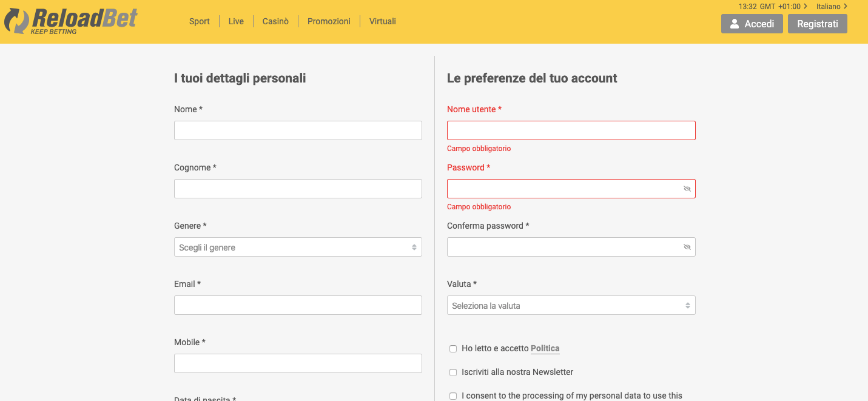Open the Italiano language selector
The image size is (868, 401).
pos(832,6)
